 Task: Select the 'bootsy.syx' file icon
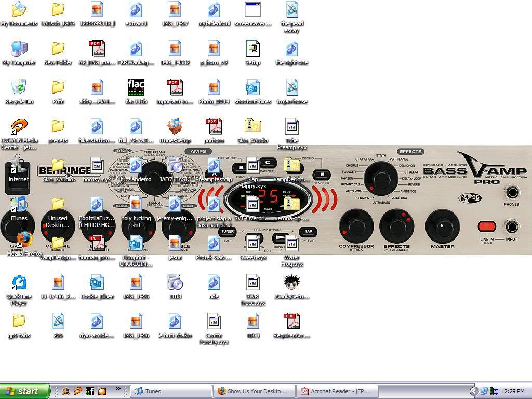click(x=97, y=166)
